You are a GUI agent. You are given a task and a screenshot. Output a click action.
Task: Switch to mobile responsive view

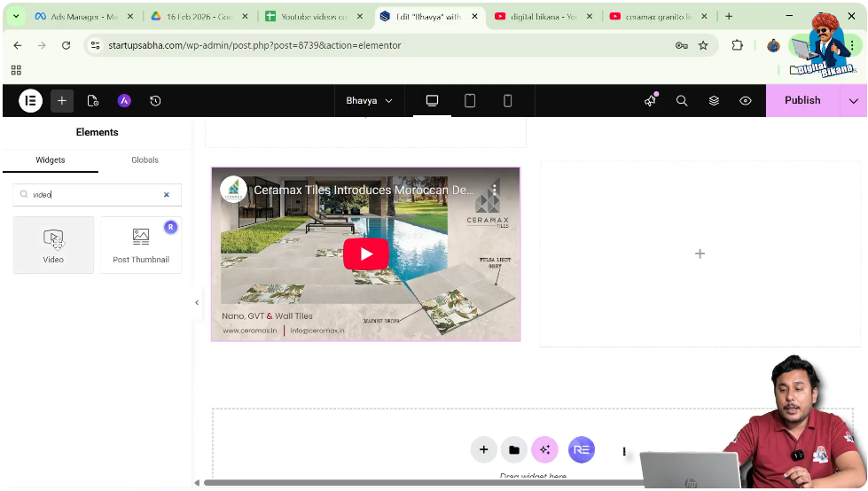point(507,101)
